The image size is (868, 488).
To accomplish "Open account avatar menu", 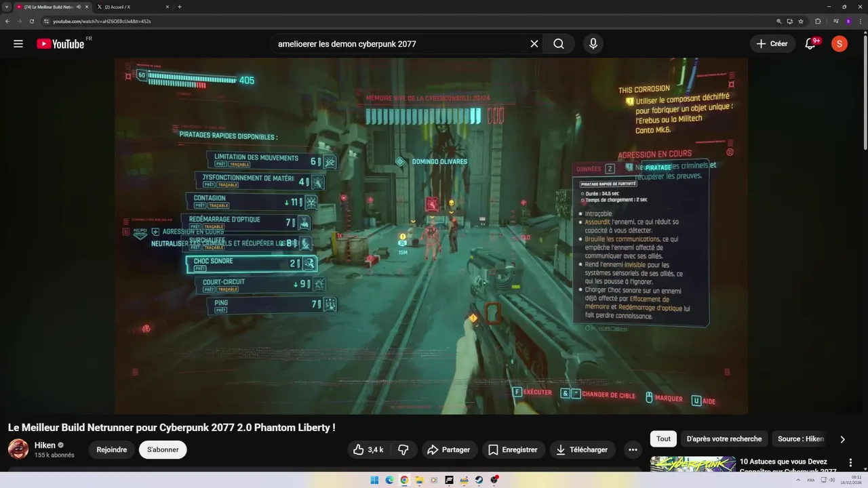I will (840, 44).
